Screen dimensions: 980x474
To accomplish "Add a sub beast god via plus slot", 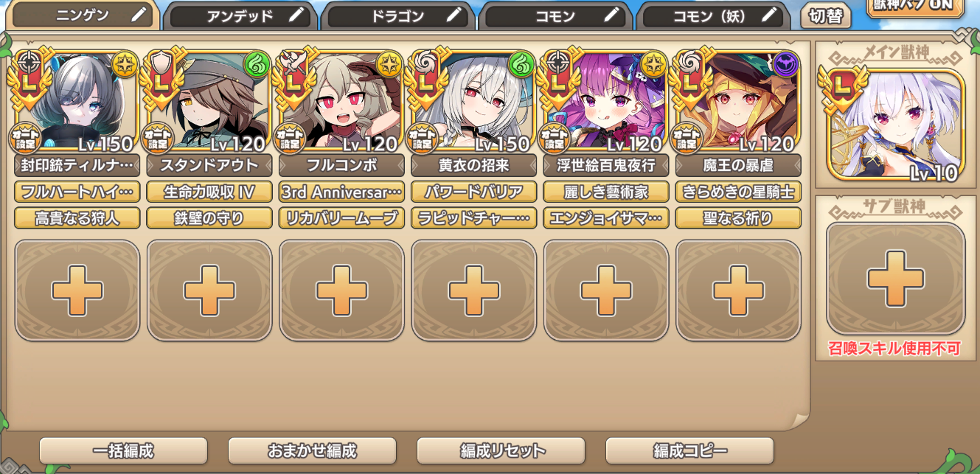I will [x=895, y=279].
